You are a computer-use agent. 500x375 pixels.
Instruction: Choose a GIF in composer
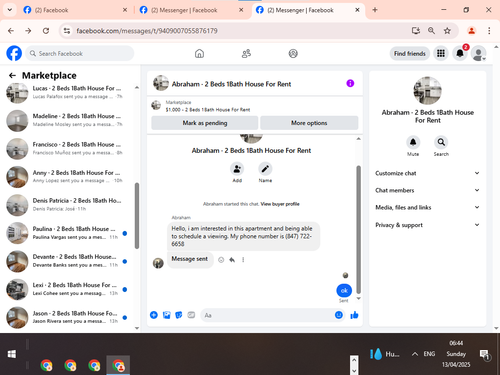coord(191,315)
